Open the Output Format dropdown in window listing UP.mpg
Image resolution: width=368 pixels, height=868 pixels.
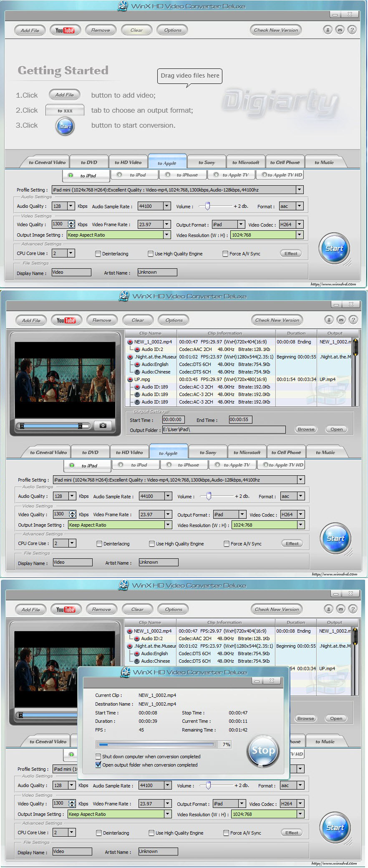(x=242, y=514)
